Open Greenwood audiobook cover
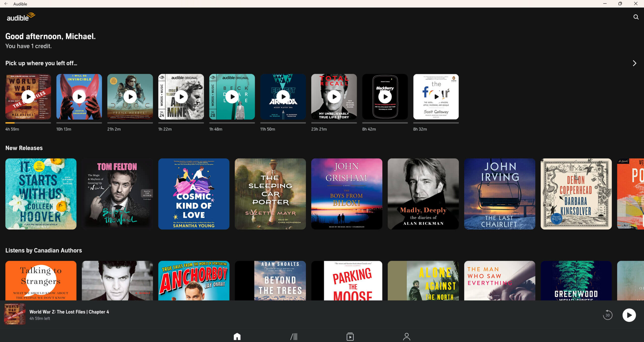 click(576, 281)
